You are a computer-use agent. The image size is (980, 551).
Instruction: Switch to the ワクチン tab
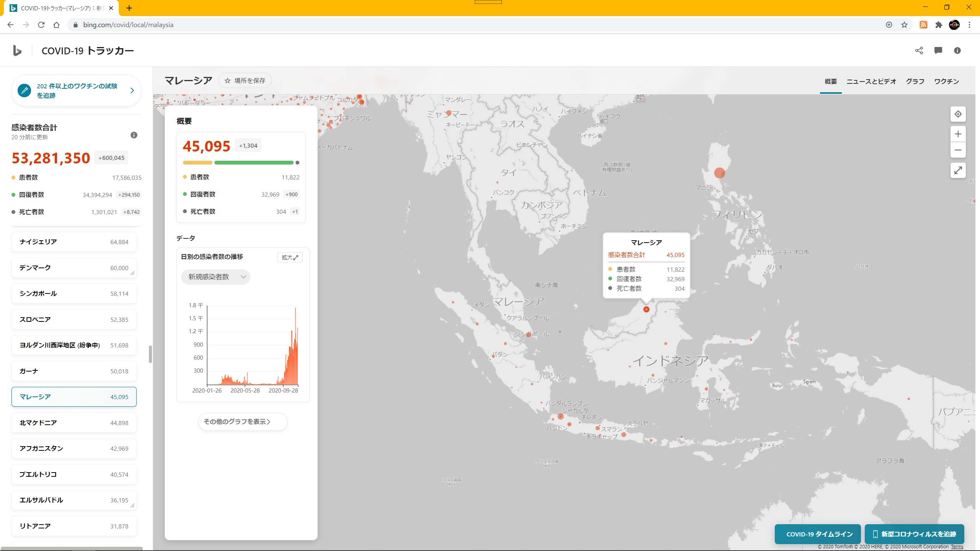[x=946, y=82]
